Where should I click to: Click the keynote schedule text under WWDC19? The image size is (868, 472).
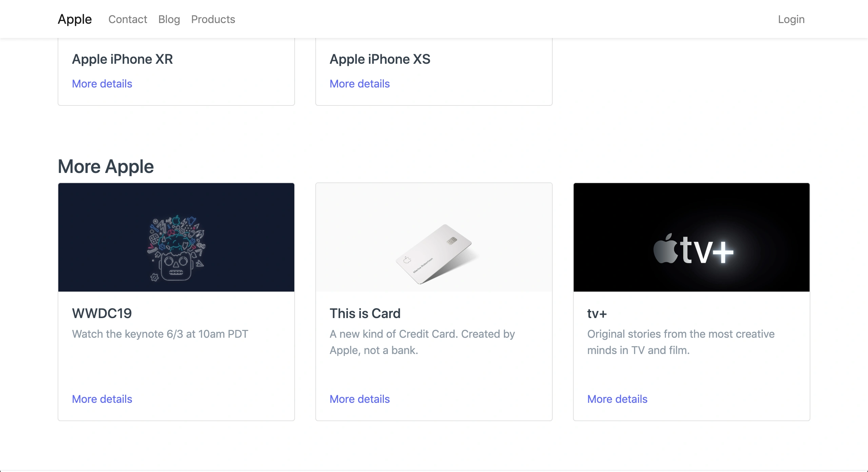pyautogui.click(x=160, y=334)
